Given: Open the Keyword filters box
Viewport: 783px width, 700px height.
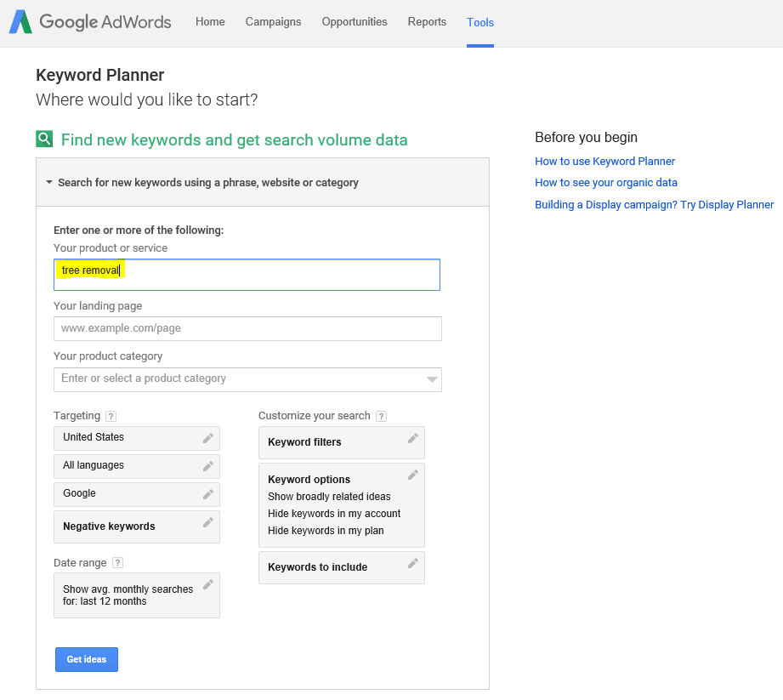Looking at the screenshot, I should click(x=342, y=442).
